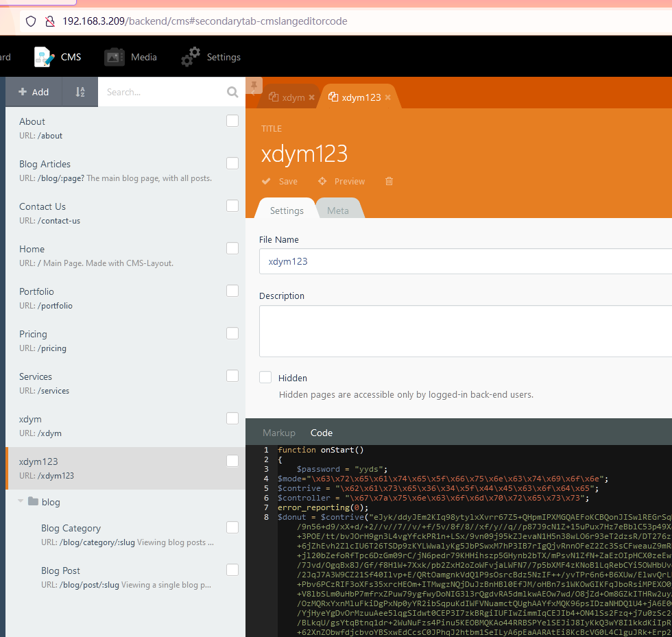Screen dimensions: 672x637
Task: Open the Settings gear icon
Action: click(x=191, y=57)
